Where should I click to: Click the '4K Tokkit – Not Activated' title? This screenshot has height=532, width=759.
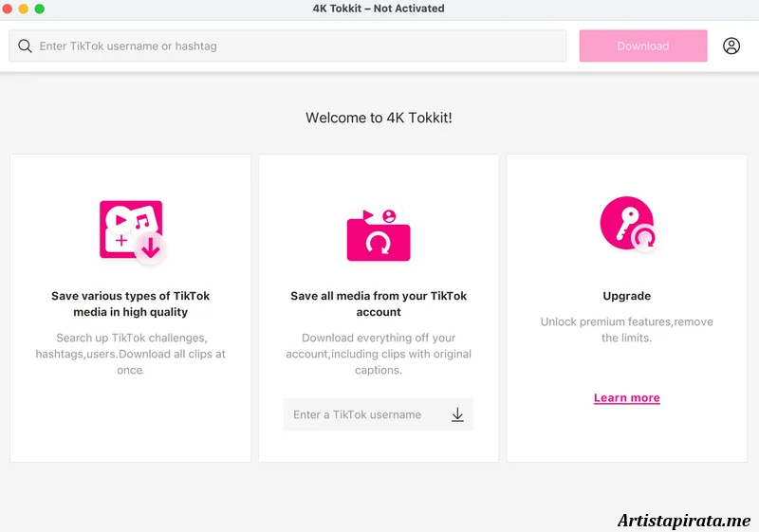tap(379, 9)
